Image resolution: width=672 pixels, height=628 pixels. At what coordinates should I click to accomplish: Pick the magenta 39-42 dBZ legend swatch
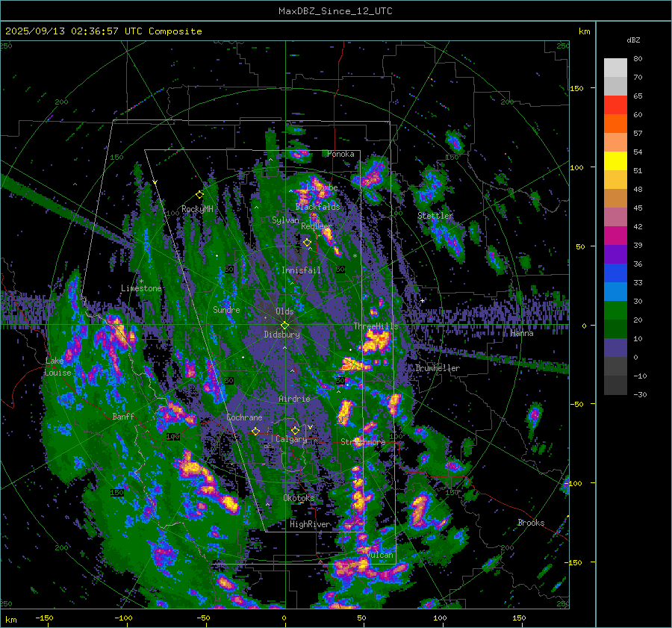pyautogui.click(x=615, y=236)
